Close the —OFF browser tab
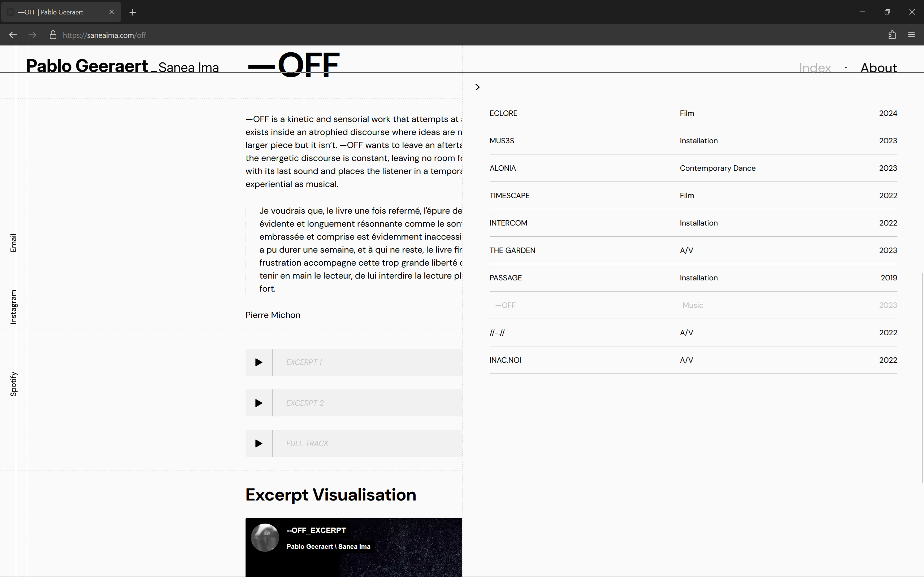Image resolution: width=924 pixels, height=577 pixels. coord(112,12)
